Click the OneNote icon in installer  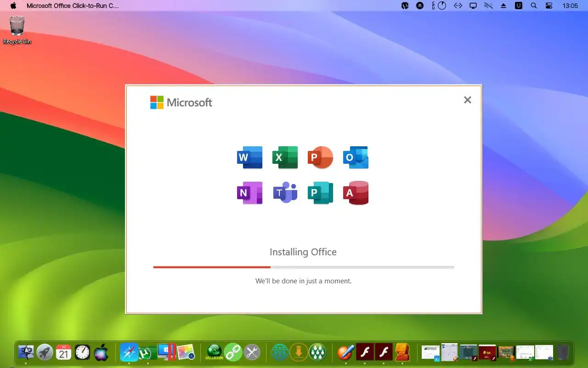[x=249, y=193]
